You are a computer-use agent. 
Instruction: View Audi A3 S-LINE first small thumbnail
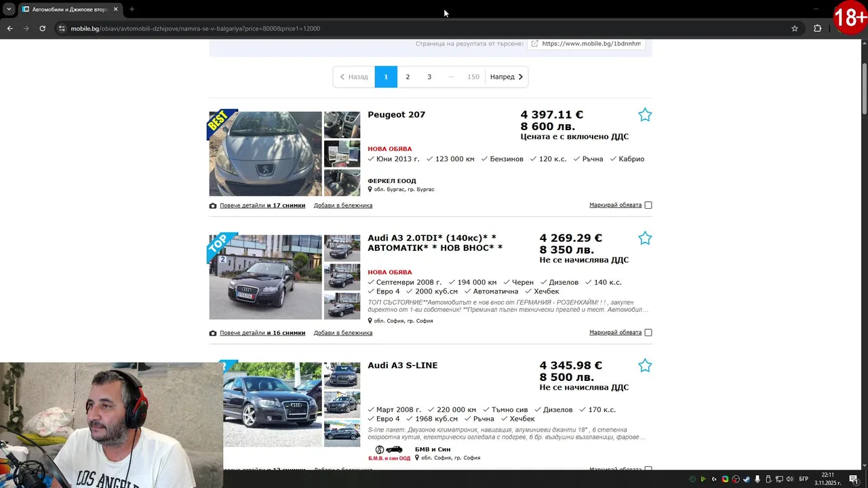click(x=342, y=375)
